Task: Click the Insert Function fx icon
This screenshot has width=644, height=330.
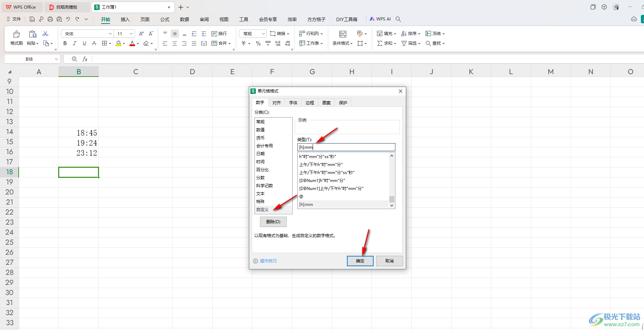Action: (x=85, y=59)
